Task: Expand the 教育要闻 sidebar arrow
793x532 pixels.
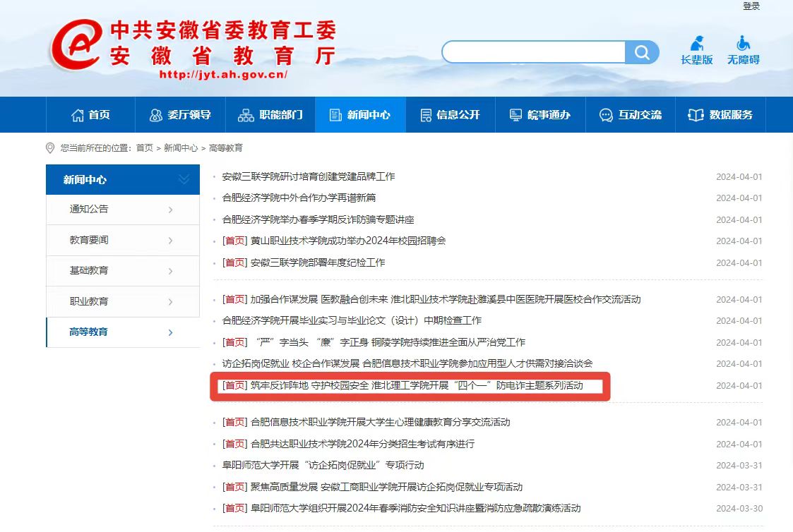Action: point(171,241)
